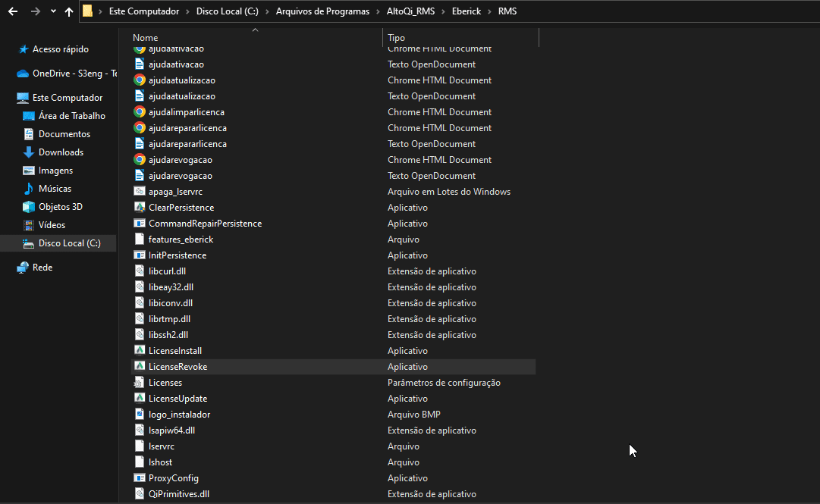Open Objetos 3D in sidebar
The image size is (820, 504).
point(61,207)
